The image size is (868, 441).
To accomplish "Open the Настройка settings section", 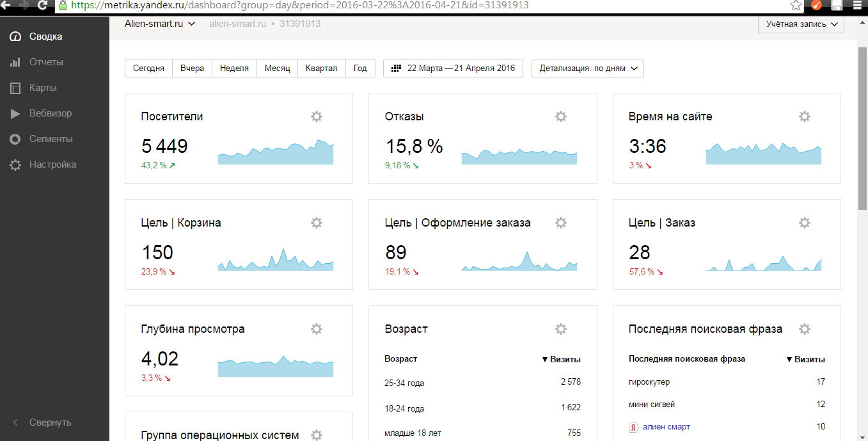I will [x=52, y=164].
